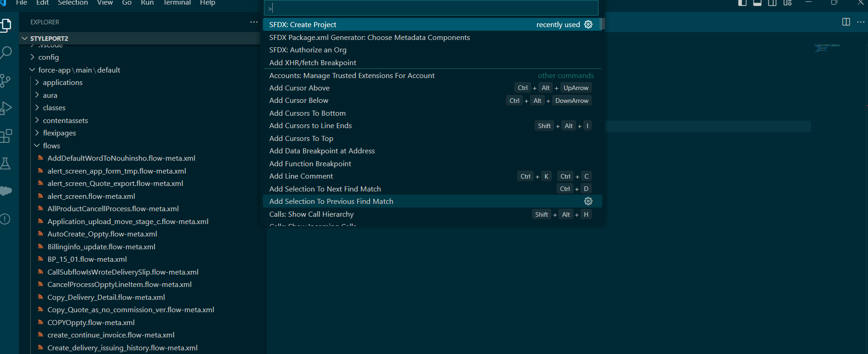Toggle the primary side bar layout icon
The height and width of the screenshot is (354, 868).
point(742,3)
